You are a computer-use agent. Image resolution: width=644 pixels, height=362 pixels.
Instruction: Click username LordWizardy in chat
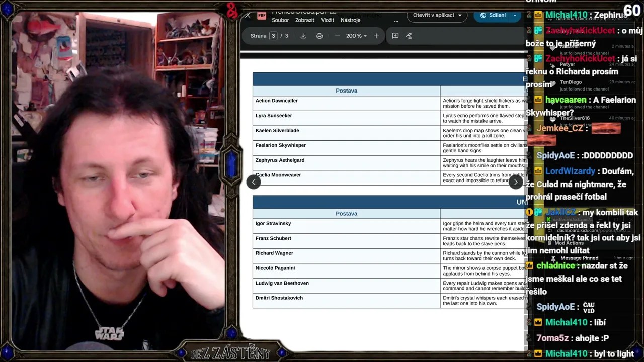(x=570, y=171)
